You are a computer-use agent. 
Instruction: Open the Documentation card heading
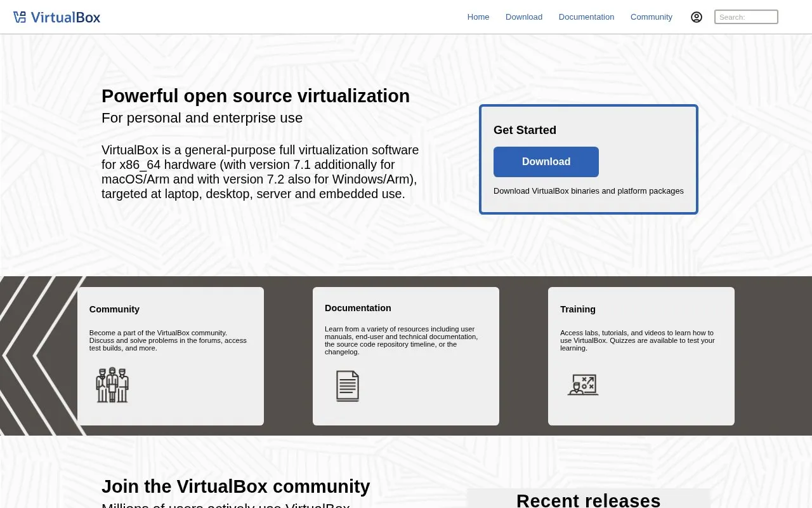(x=358, y=308)
